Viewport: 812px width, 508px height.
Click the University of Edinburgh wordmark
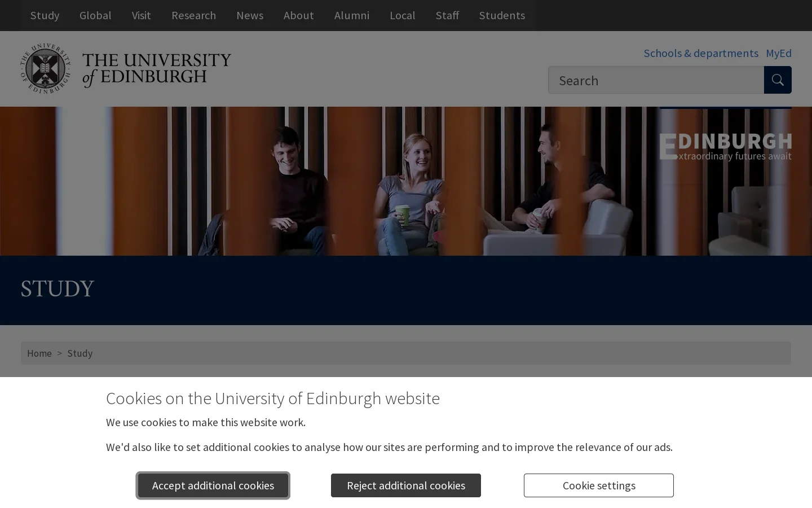click(x=157, y=69)
